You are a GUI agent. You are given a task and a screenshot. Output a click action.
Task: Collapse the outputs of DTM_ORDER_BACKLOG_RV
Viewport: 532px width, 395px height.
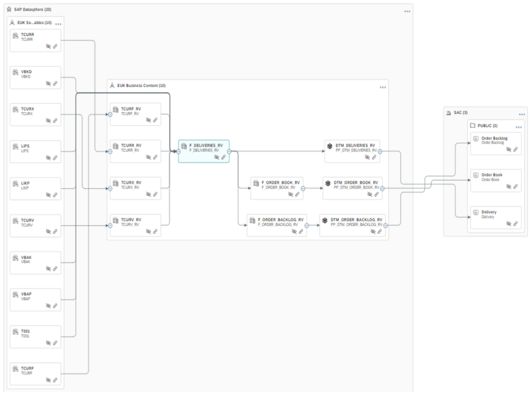tap(385, 226)
